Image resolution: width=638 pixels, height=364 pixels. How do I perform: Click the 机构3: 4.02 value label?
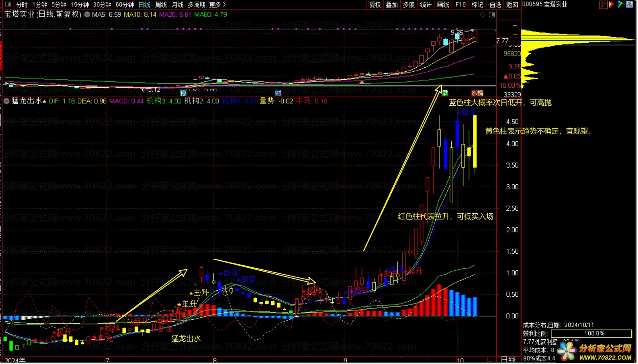[x=164, y=101]
